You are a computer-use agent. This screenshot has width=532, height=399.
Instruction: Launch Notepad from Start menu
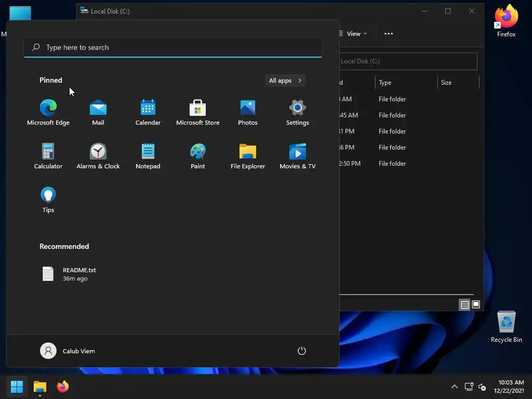(x=148, y=156)
